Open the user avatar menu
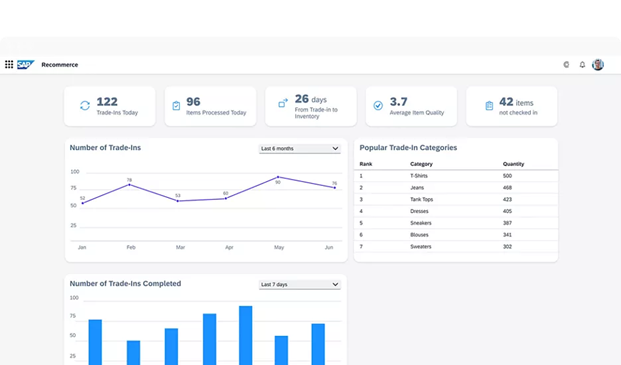621x365 pixels. click(598, 65)
